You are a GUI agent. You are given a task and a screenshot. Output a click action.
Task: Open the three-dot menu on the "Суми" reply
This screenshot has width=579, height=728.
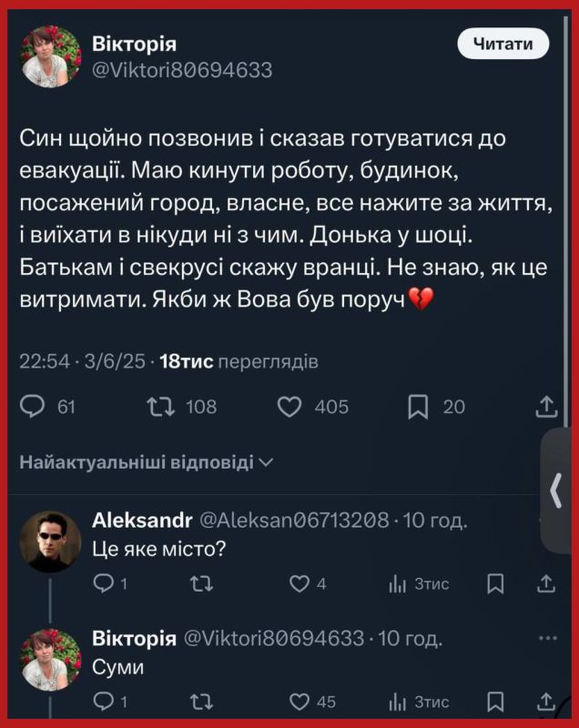click(547, 638)
